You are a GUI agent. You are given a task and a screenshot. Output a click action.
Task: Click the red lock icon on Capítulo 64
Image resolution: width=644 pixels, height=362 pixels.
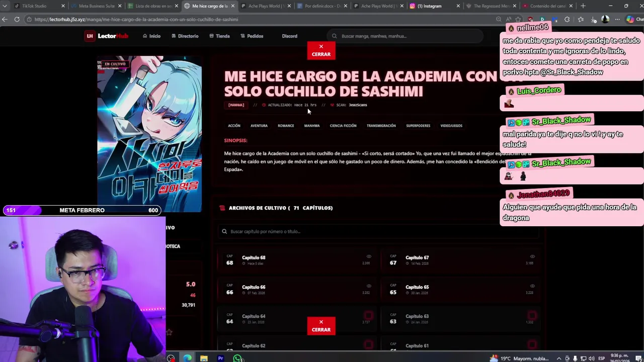click(368, 316)
